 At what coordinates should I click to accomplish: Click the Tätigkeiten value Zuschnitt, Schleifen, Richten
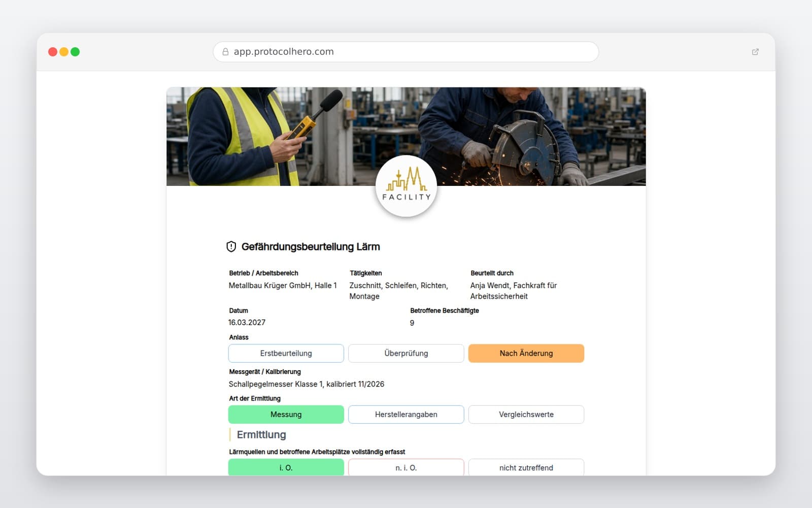pyautogui.click(x=399, y=291)
